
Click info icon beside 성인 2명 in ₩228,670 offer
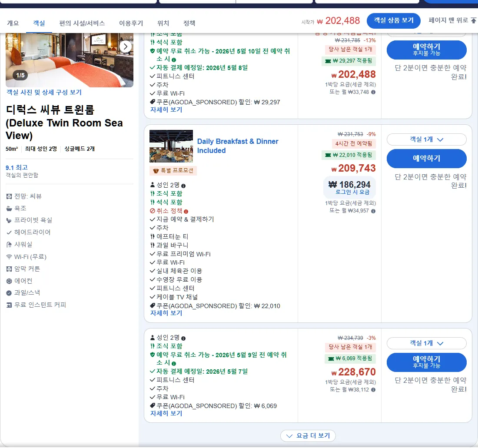(x=183, y=338)
